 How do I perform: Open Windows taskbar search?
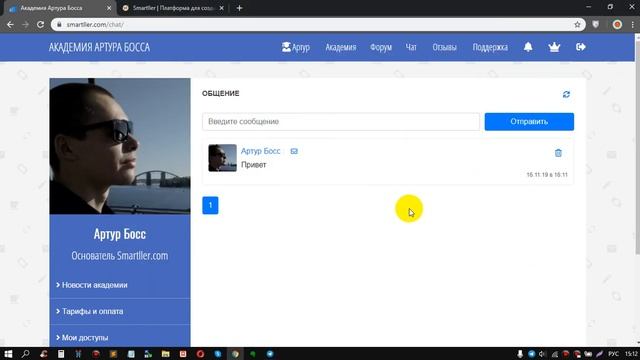(x=25, y=354)
